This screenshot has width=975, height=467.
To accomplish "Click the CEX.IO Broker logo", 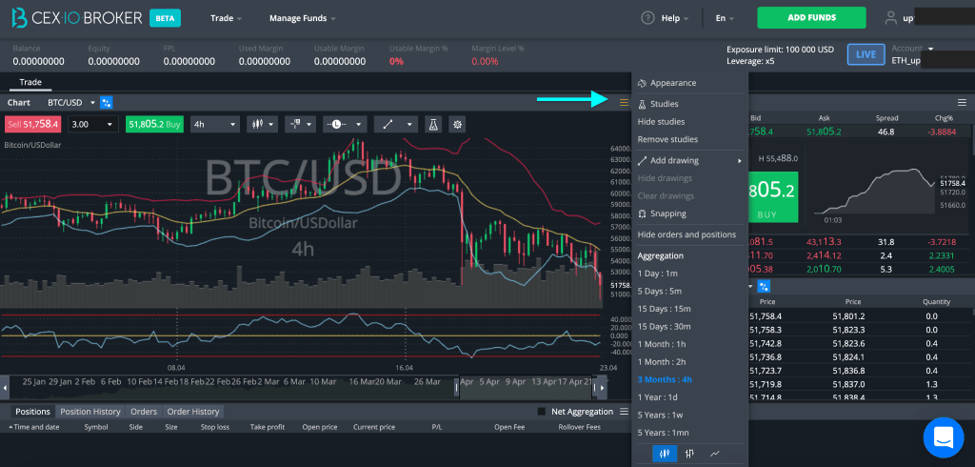I will (x=77, y=18).
